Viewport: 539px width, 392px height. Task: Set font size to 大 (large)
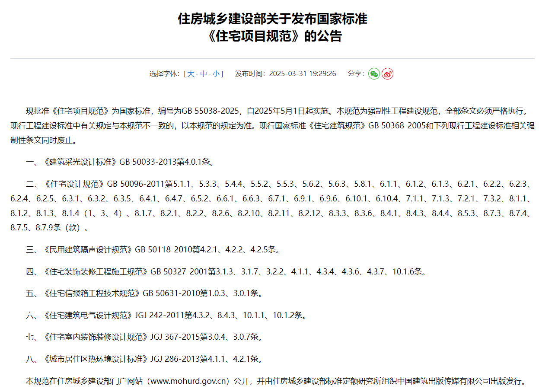pos(190,73)
